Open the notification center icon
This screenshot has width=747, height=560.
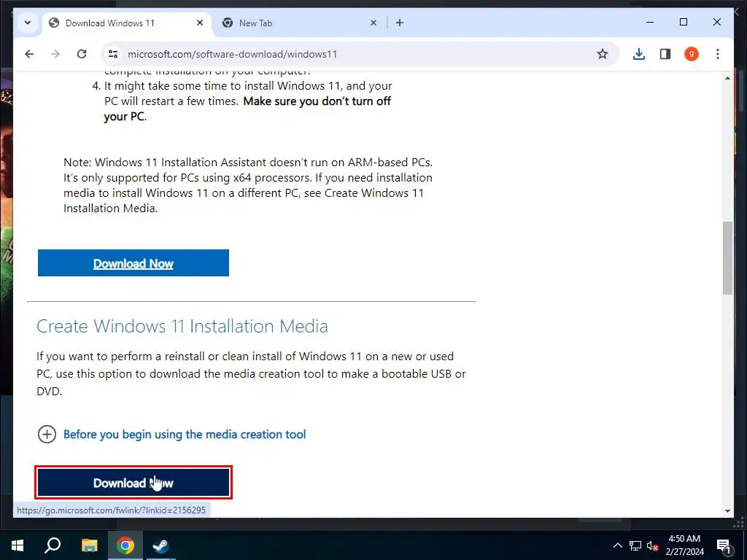(x=724, y=546)
